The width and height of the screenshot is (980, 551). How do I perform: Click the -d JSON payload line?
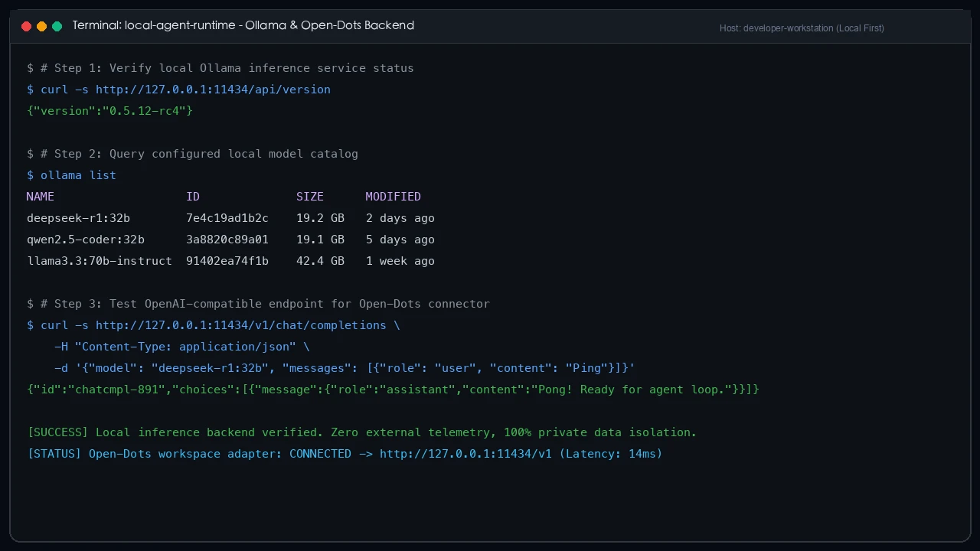(x=345, y=368)
